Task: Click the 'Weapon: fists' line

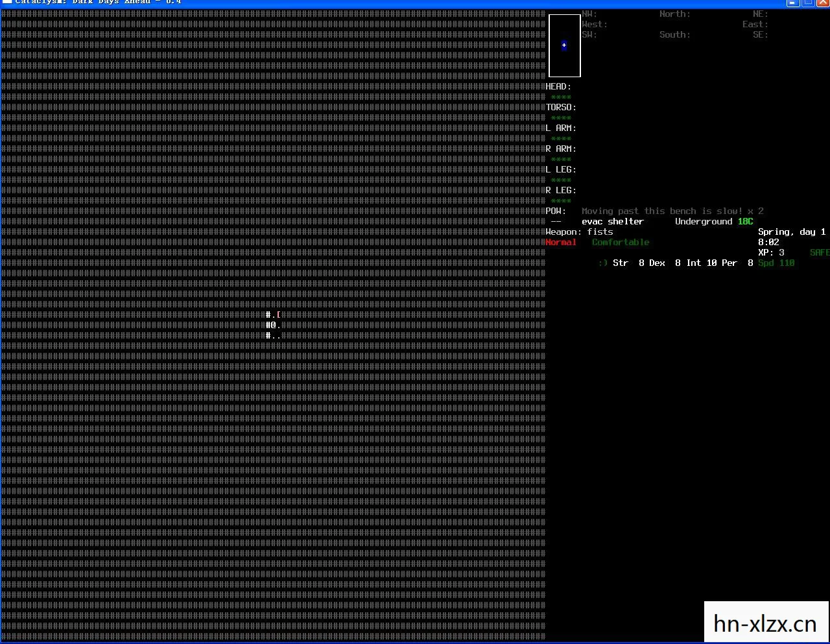Action: pos(579,232)
